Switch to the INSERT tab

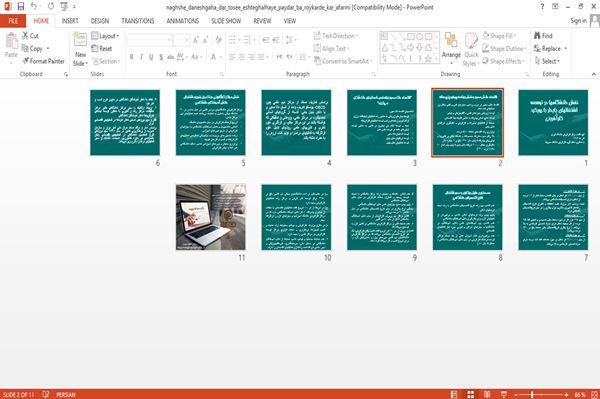pyautogui.click(x=70, y=21)
